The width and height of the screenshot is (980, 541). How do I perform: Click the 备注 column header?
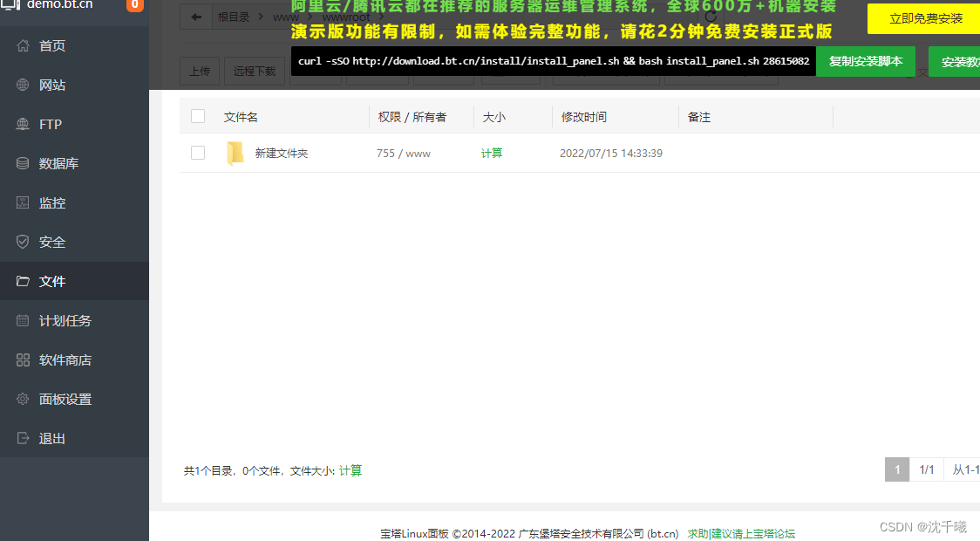(x=698, y=117)
